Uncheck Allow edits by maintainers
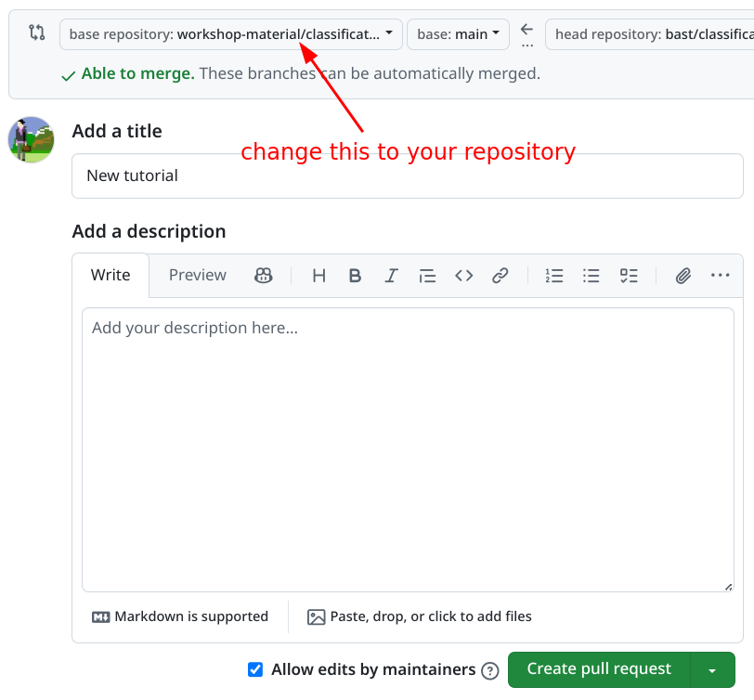Image resolution: width=754 pixels, height=700 pixels. coord(255,669)
